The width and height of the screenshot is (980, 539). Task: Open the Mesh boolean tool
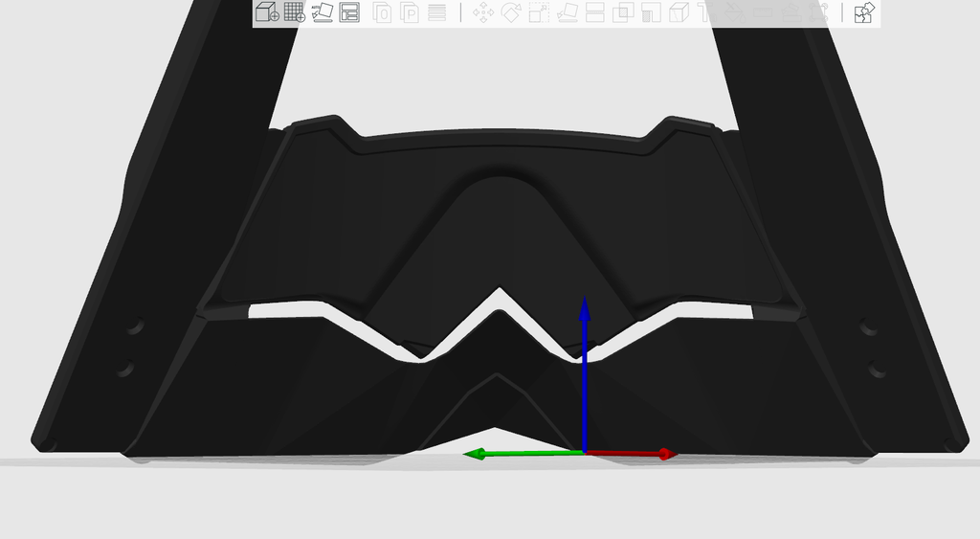(x=622, y=11)
